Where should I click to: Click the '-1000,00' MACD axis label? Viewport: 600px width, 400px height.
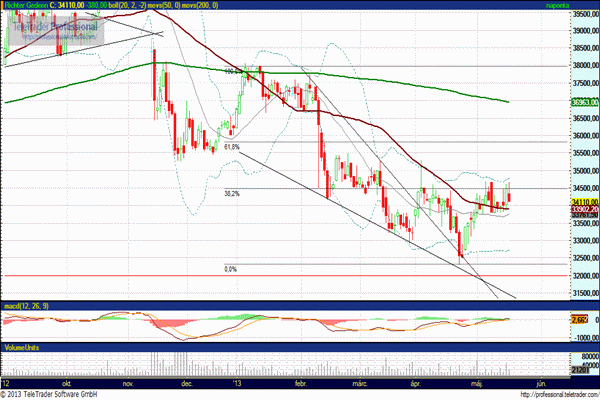pyautogui.click(x=585, y=338)
